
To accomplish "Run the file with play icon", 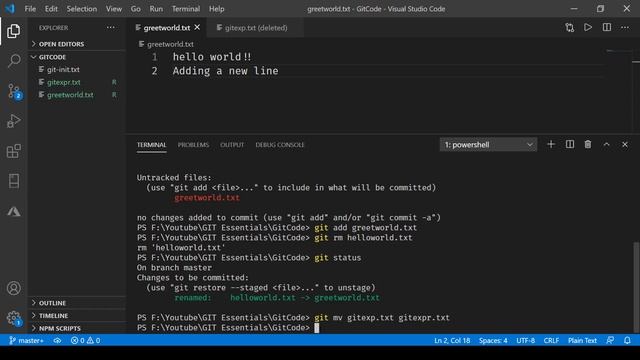I will 588,28.
